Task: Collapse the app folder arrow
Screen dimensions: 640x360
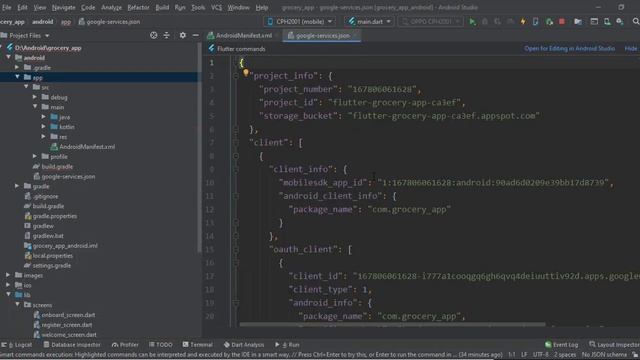Action: 17,77
